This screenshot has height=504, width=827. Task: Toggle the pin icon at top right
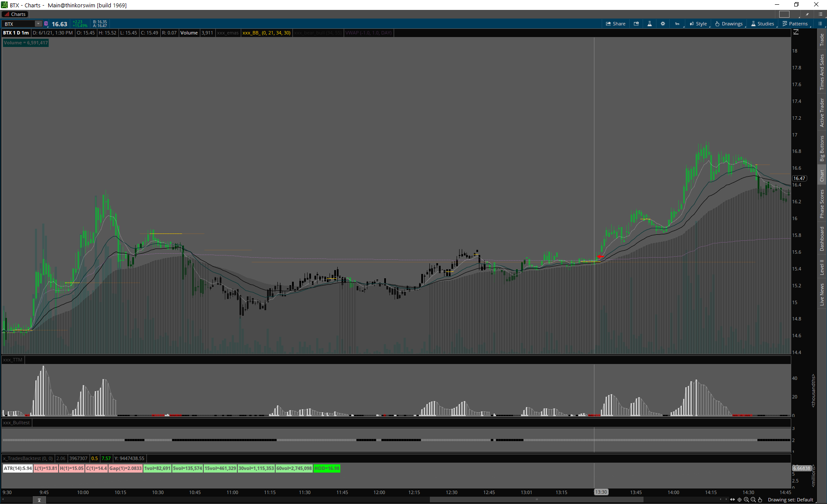point(808,14)
